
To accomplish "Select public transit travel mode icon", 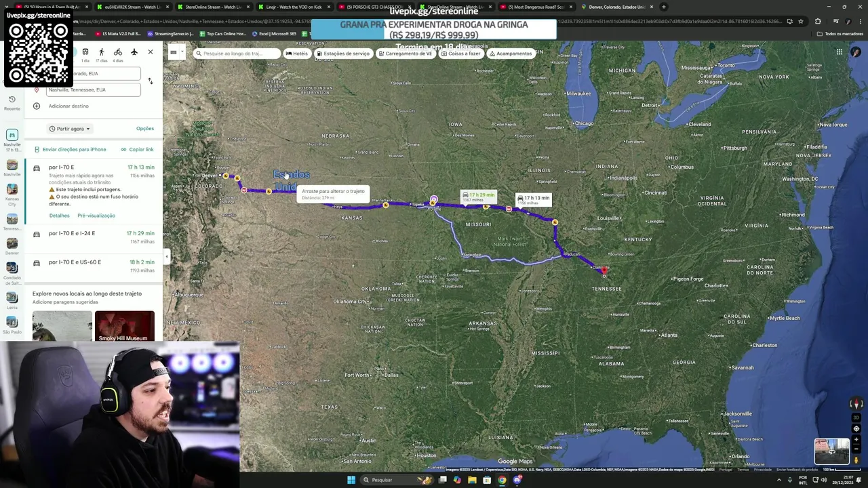I will [x=85, y=52].
